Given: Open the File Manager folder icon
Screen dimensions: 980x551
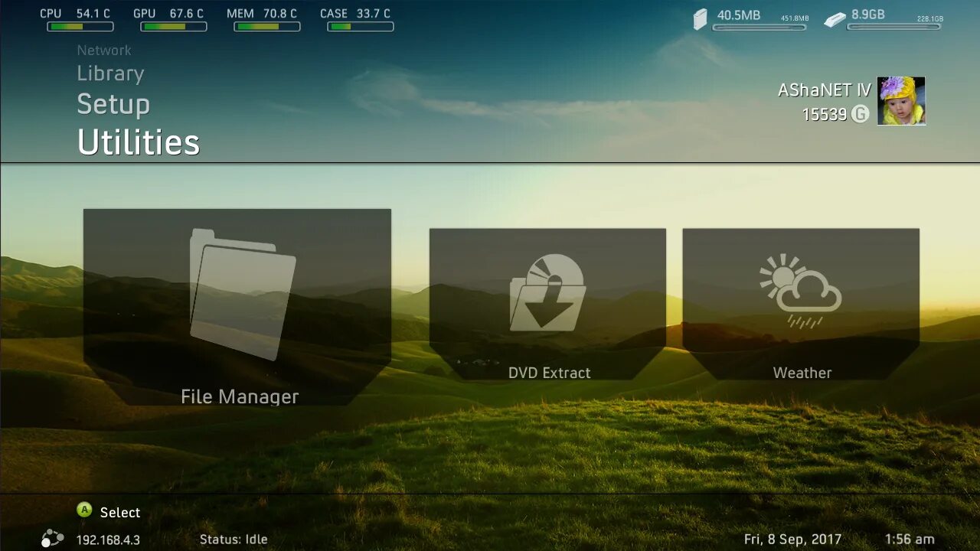Looking at the screenshot, I should (243, 294).
